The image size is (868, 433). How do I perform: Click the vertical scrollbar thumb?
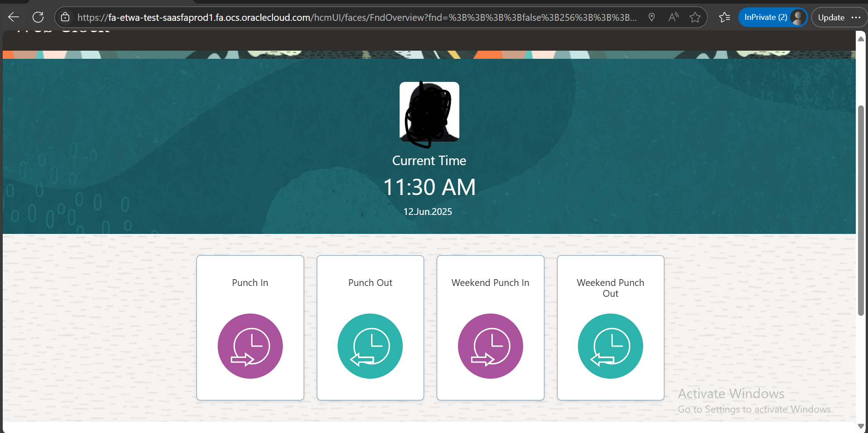tap(861, 210)
